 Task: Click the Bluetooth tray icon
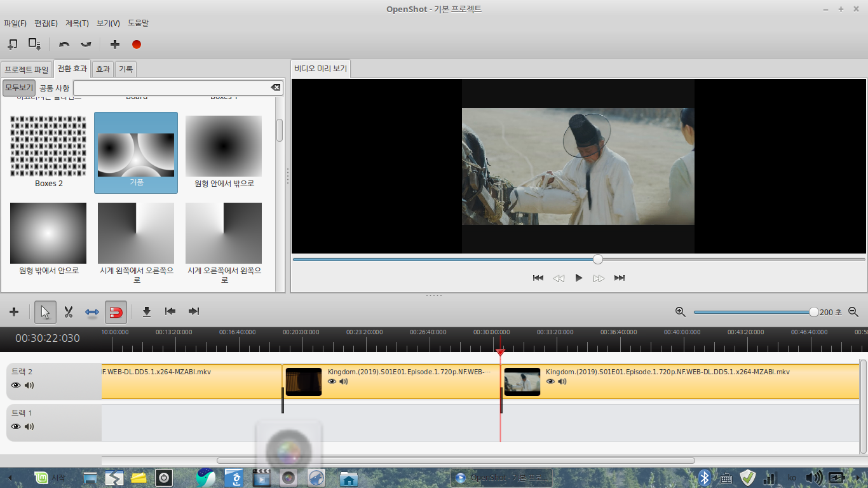pyautogui.click(x=704, y=478)
